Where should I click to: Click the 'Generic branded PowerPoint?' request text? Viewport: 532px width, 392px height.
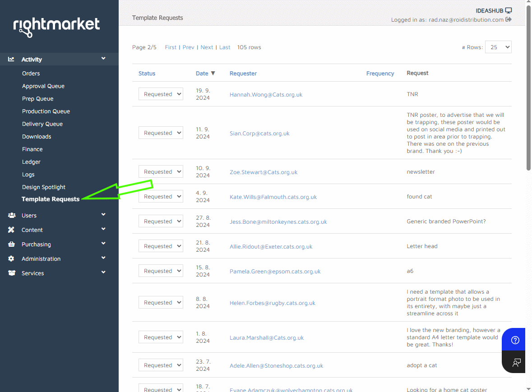[446, 221]
